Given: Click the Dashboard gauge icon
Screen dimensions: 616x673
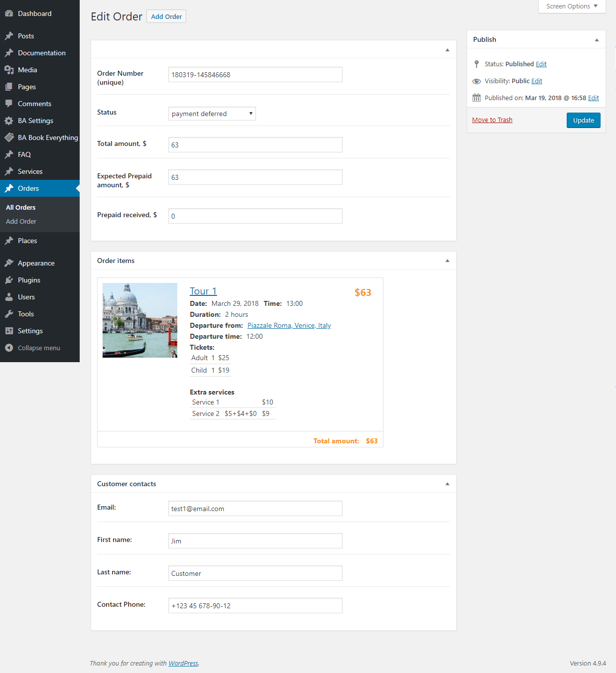Looking at the screenshot, I should [x=9, y=13].
